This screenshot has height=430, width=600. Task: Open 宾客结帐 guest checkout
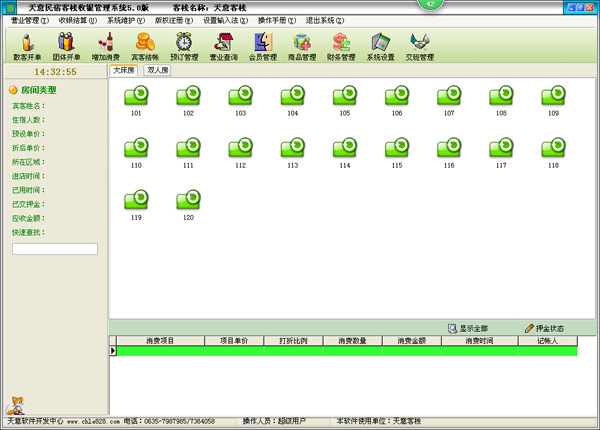pos(145,46)
